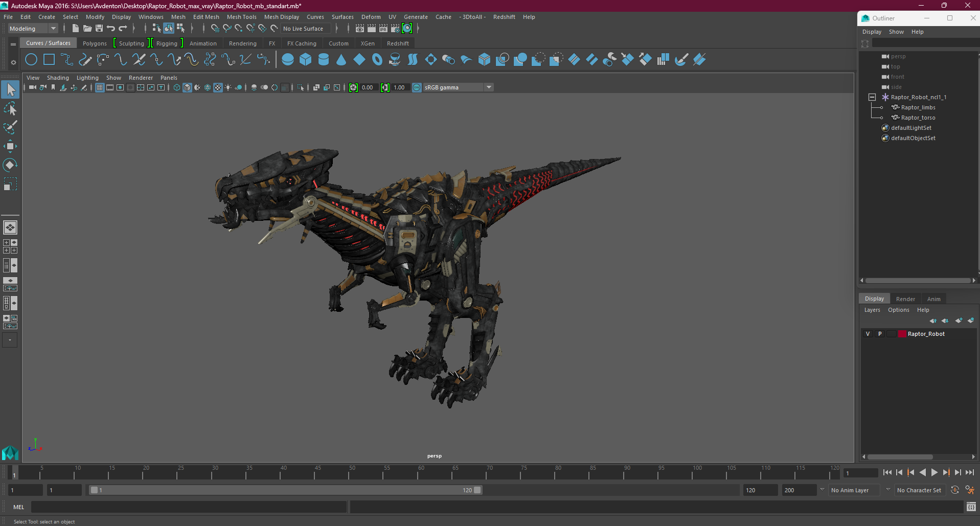Collapse the Raptor_Robot_ncl1_1 tree node

point(872,97)
